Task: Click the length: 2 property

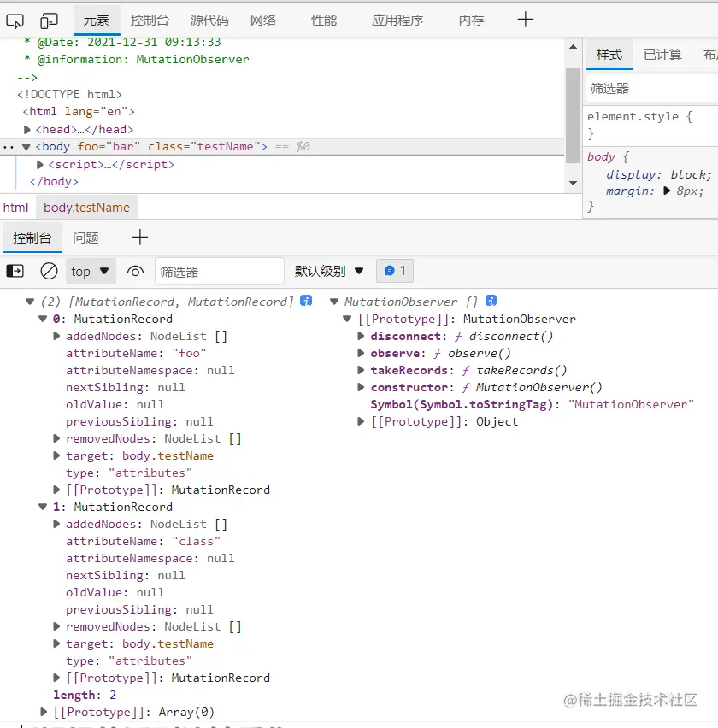Action: pos(85,695)
